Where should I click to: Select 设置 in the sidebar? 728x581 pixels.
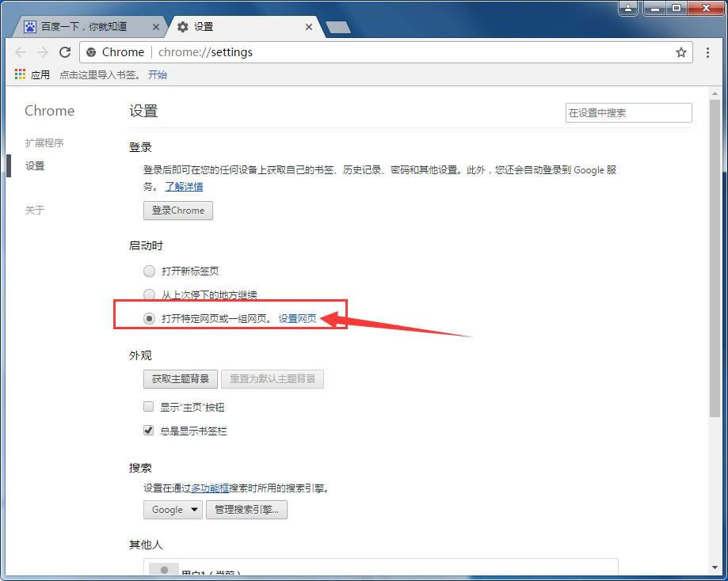coord(35,165)
